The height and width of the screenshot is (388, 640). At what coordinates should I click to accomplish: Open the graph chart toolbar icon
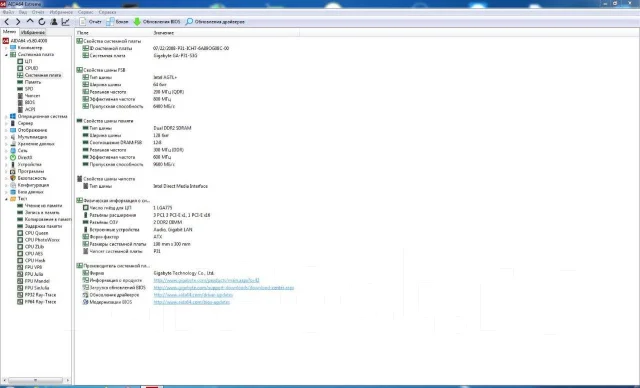click(65, 22)
